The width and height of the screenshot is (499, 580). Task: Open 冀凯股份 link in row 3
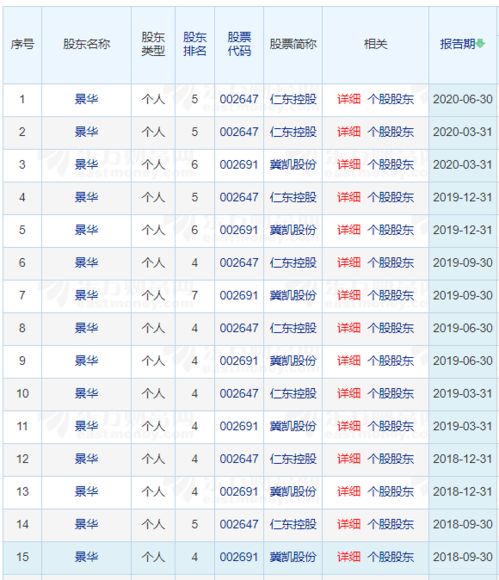293,165
